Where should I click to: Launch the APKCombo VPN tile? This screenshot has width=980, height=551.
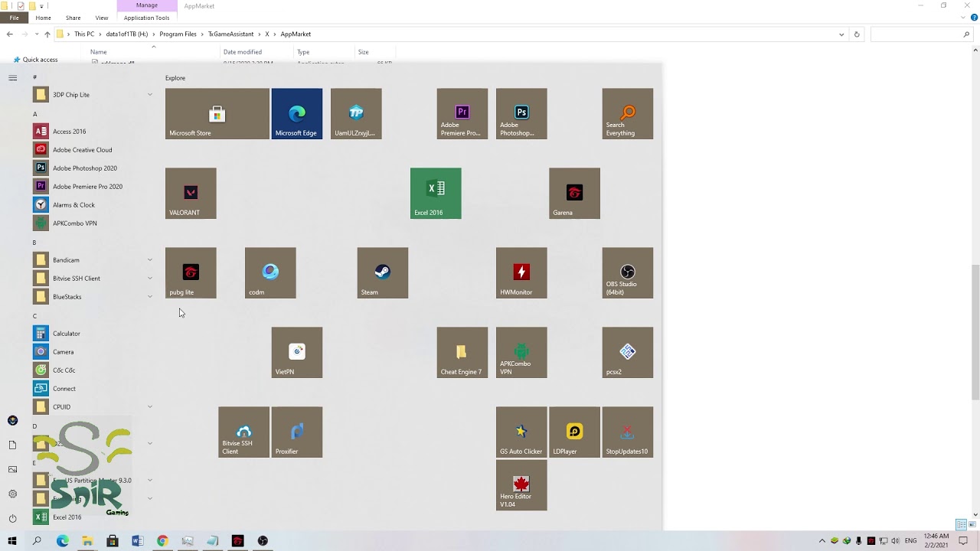pyautogui.click(x=521, y=353)
